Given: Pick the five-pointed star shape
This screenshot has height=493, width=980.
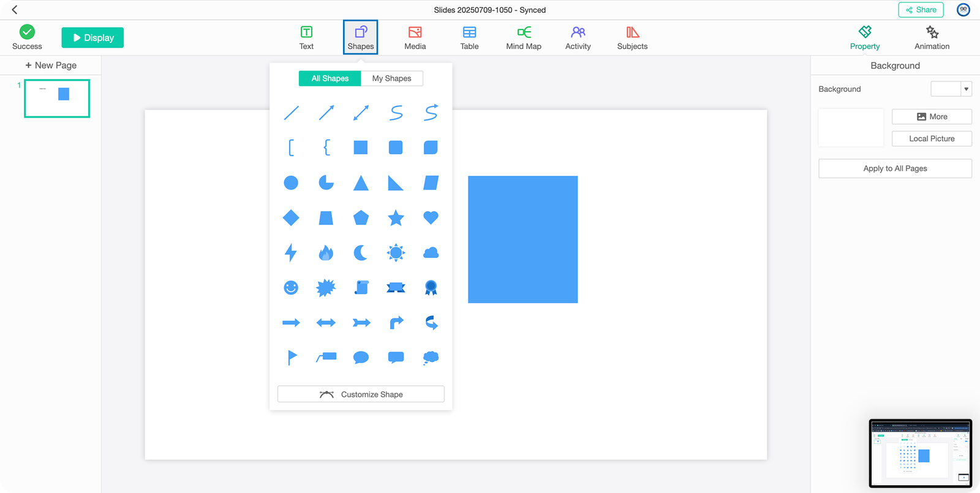Looking at the screenshot, I should pos(396,217).
